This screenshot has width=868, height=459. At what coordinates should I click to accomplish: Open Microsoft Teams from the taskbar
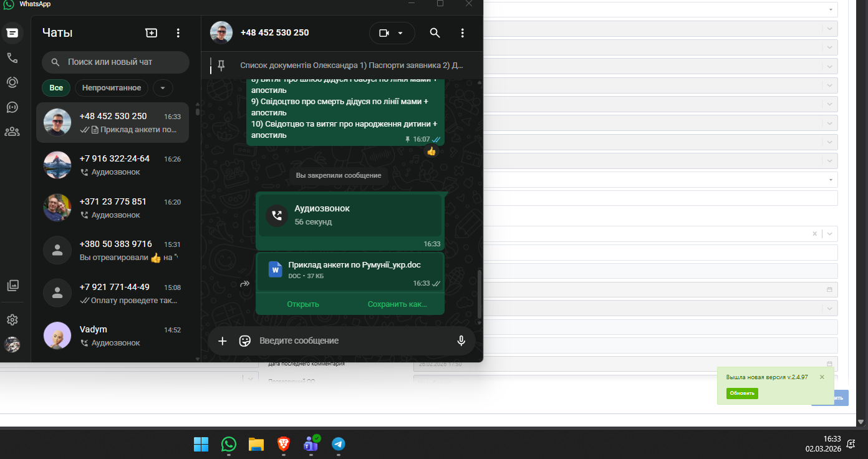click(x=311, y=444)
